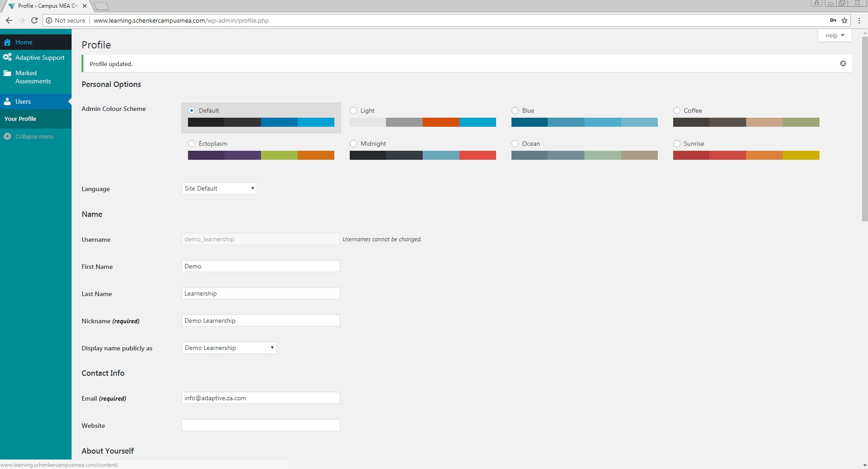Reload the page with the browser refresh icon
Image resolution: width=868 pixels, height=469 pixels.
coord(34,20)
